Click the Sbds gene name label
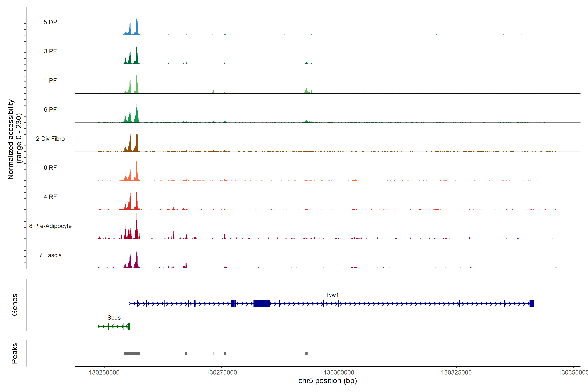This screenshot has height=392, width=588. tap(114, 318)
